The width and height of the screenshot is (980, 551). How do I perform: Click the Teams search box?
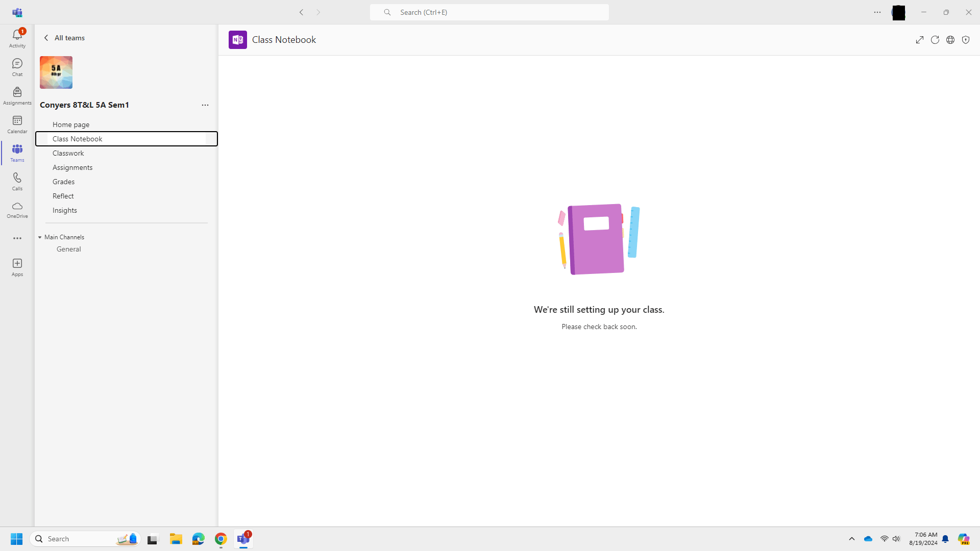[489, 12]
